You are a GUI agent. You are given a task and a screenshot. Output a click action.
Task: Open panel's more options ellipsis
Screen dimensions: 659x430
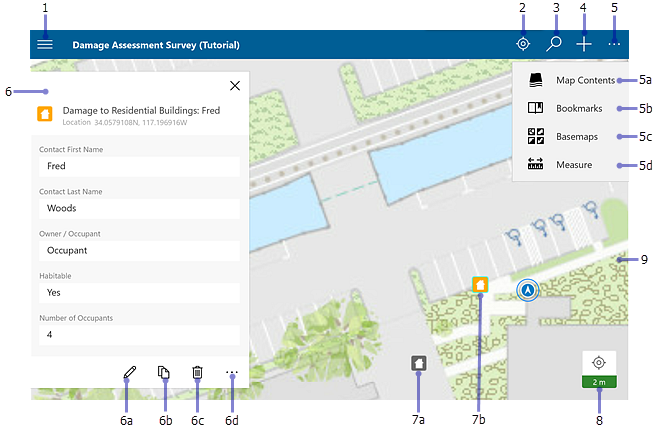pos(232,373)
